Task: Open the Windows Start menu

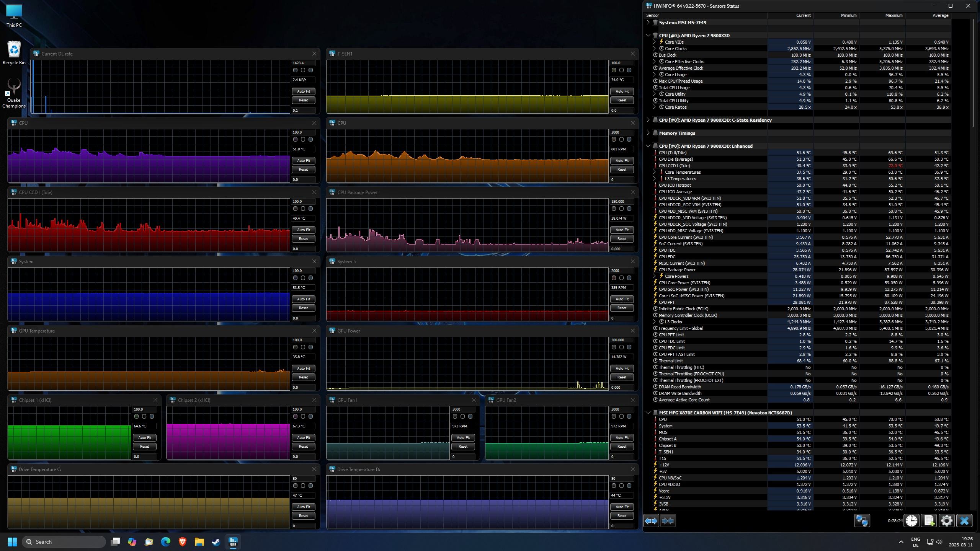Action: [x=12, y=542]
